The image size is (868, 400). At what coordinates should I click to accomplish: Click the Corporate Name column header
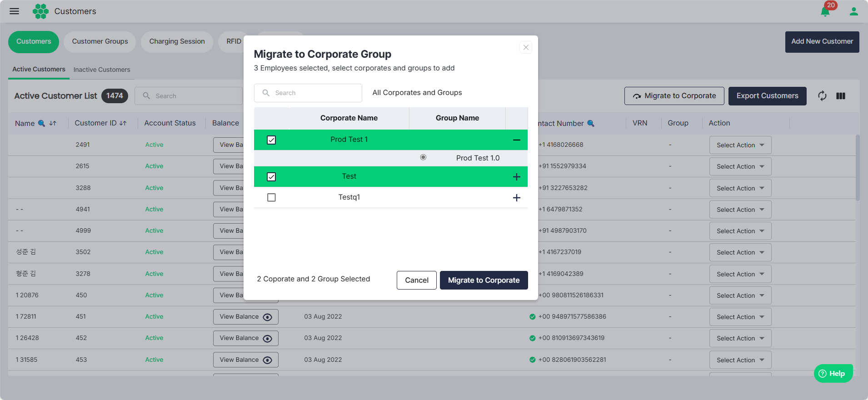[x=349, y=118]
